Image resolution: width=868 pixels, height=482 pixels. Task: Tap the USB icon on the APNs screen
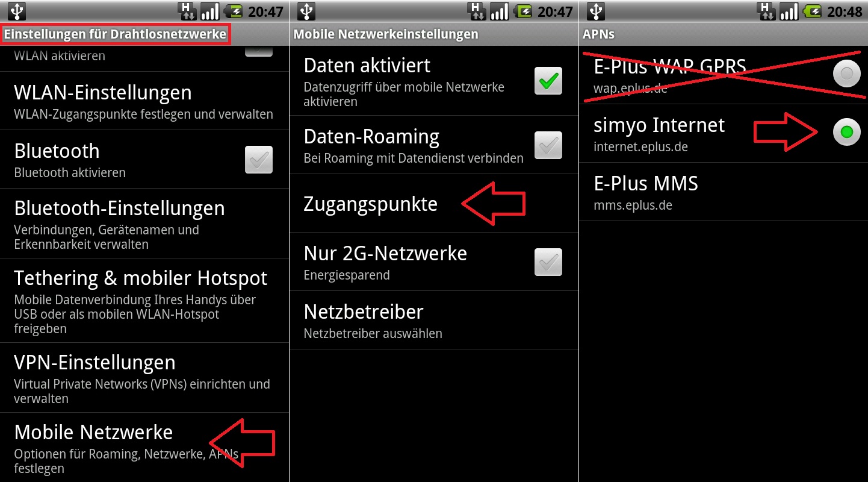pos(596,11)
